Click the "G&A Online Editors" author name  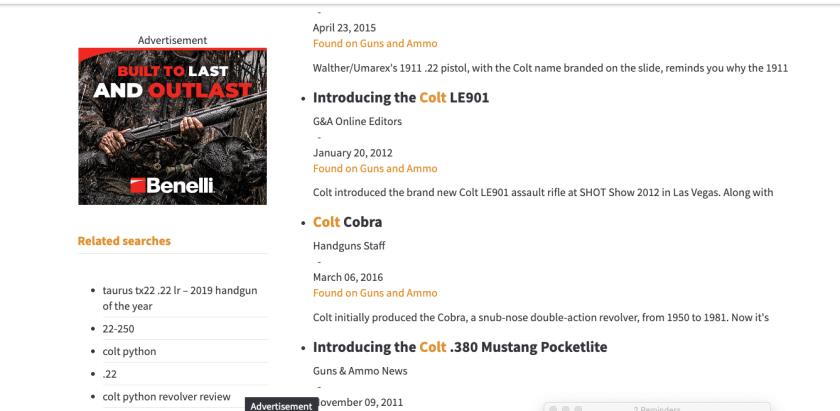click(x=357, y=121)
